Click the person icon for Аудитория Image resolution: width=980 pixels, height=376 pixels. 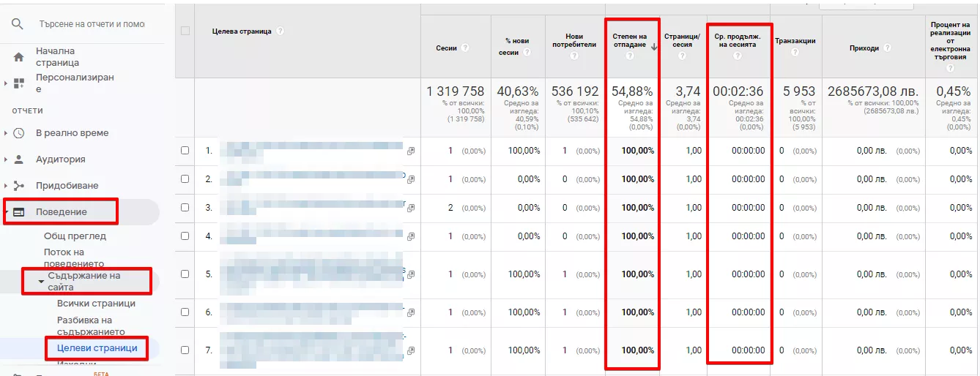(19, 159)
